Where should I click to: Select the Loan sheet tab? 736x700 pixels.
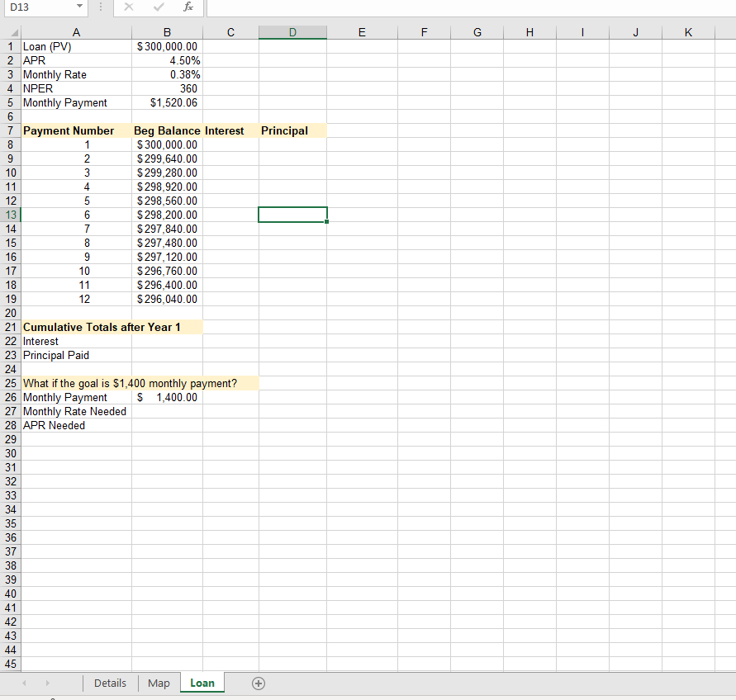point(202,683)
